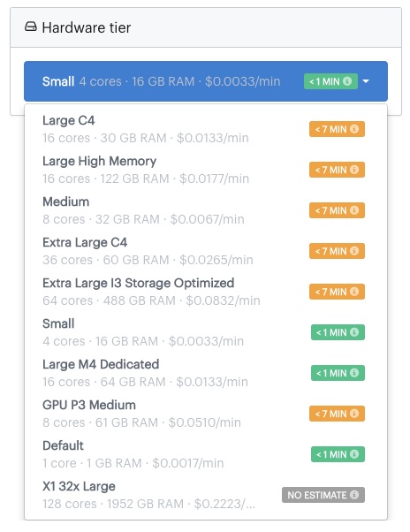Click the dropdown caret arrow in blue bar
Viewport: 410px width, 532px height.
point(366,81)
